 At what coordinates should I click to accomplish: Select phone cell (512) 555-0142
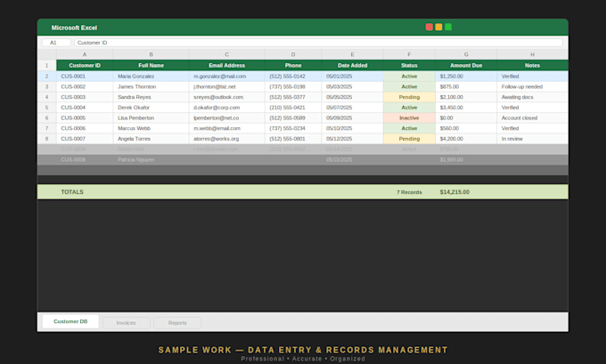(x=293, y=77)
